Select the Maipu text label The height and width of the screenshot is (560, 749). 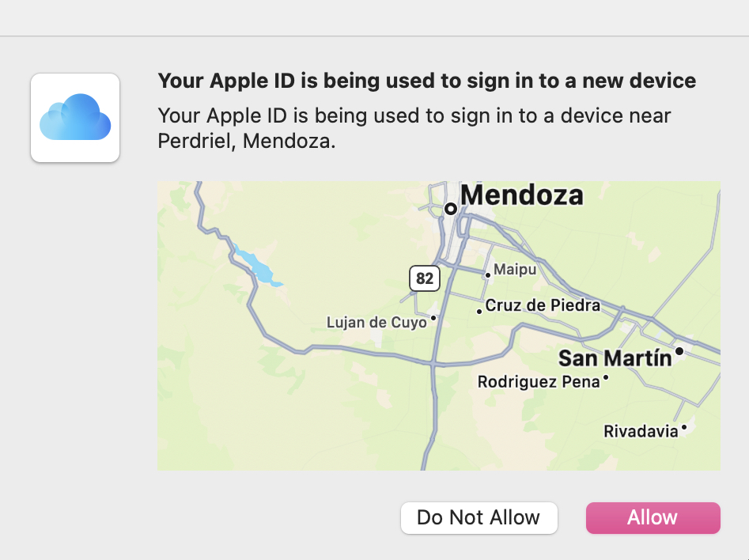click(515, 270)
